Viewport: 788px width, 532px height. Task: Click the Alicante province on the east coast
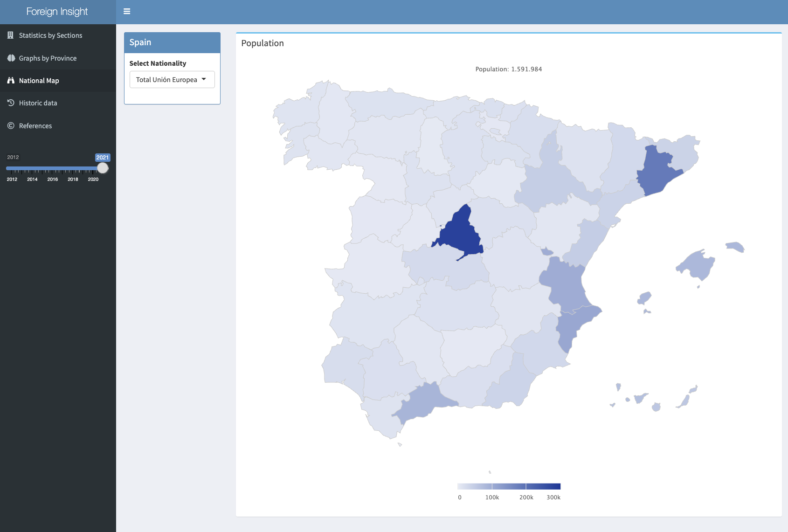point(574,327)
